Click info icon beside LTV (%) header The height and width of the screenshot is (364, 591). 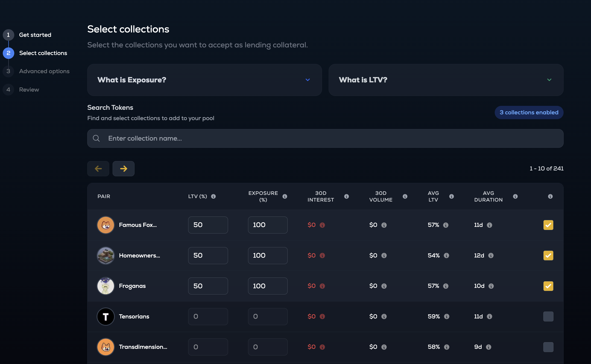pos(214,196)
